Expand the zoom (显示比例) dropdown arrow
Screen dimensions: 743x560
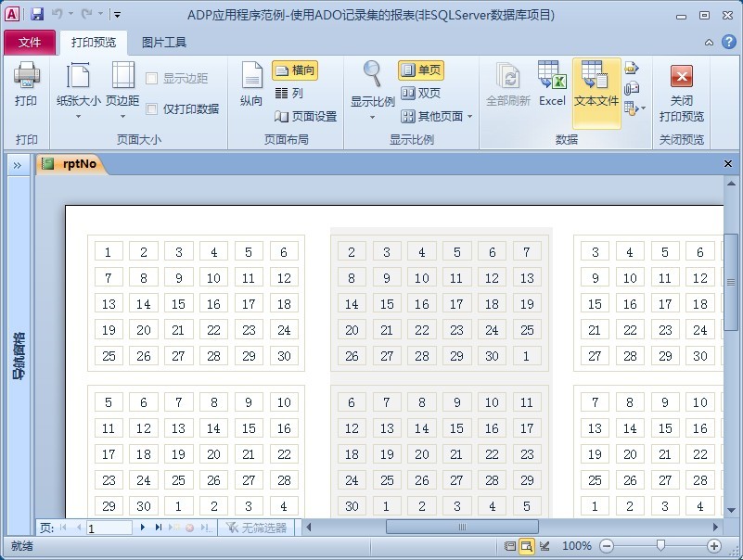(x=373, y=117)
